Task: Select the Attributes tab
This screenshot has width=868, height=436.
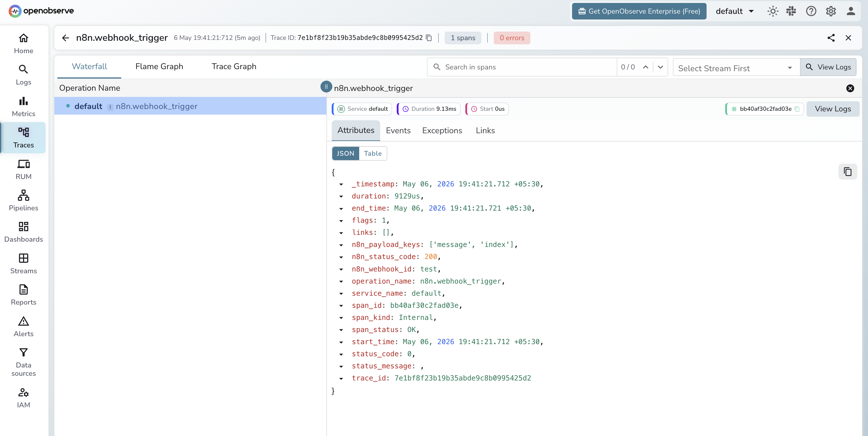Action: [x=356, y=130]
